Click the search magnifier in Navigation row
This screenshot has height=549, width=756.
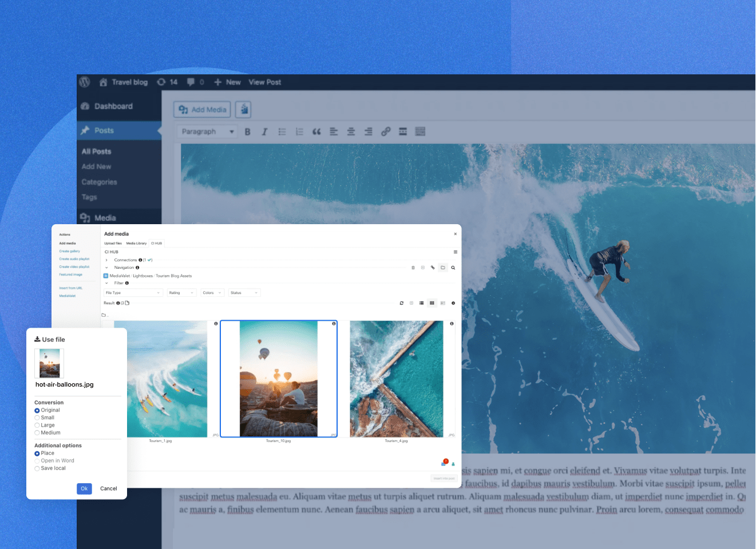click(453, 268)
